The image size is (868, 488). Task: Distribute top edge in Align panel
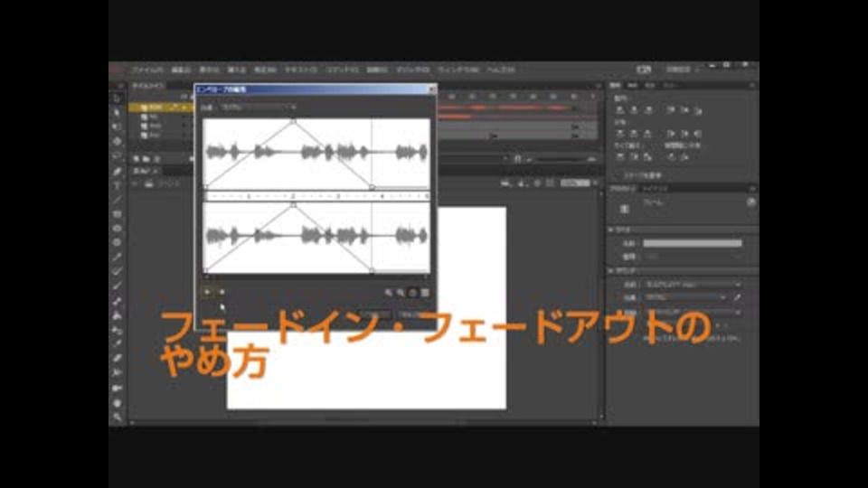pos(620,134)
